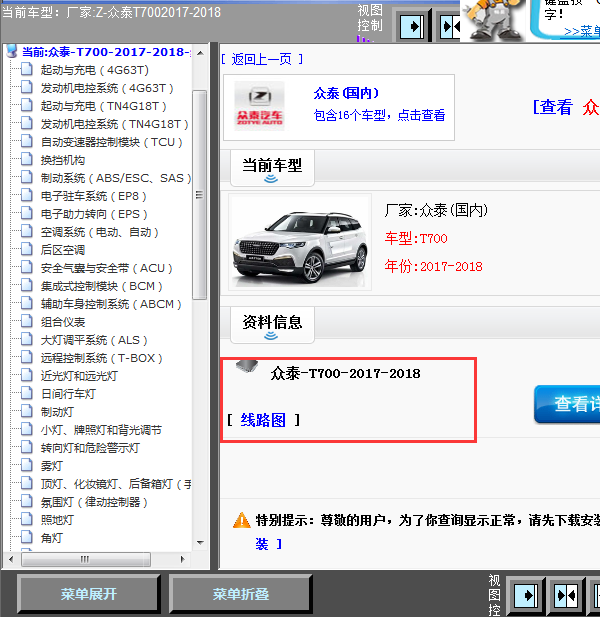Click Zotye brand logo thumbnail

click(x=259, y=105)
